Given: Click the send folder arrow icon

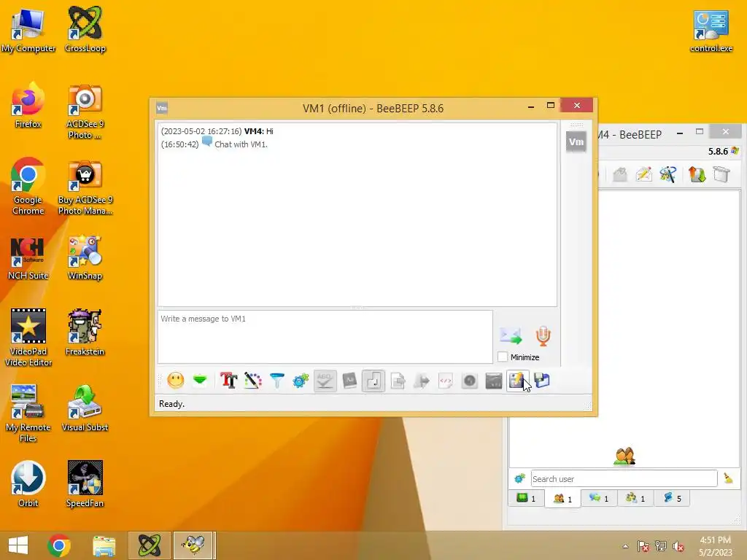Looking at the screenshot, I should pos(422,381).
